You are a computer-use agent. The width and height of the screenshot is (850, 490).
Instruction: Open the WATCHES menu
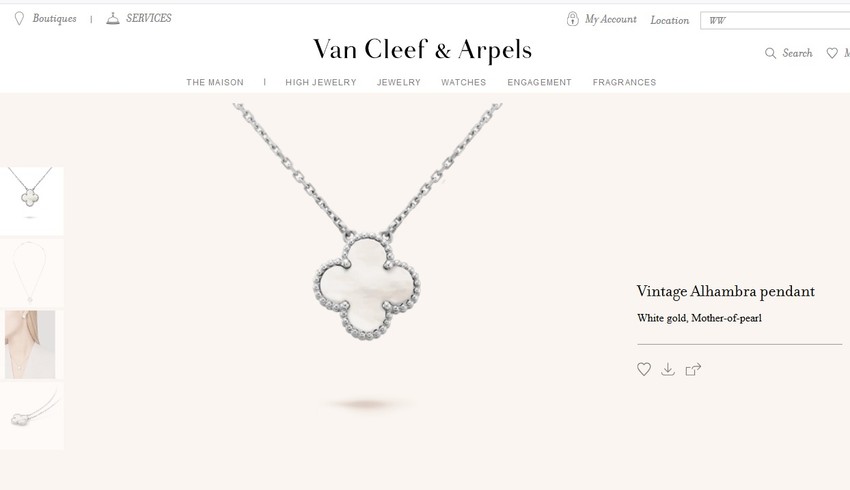pos(463,82)
